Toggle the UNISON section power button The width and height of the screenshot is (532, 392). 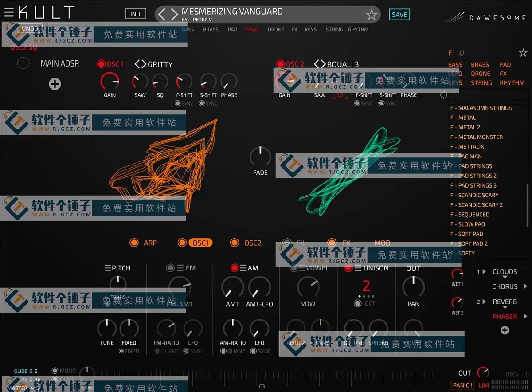[x=348, y=268]
